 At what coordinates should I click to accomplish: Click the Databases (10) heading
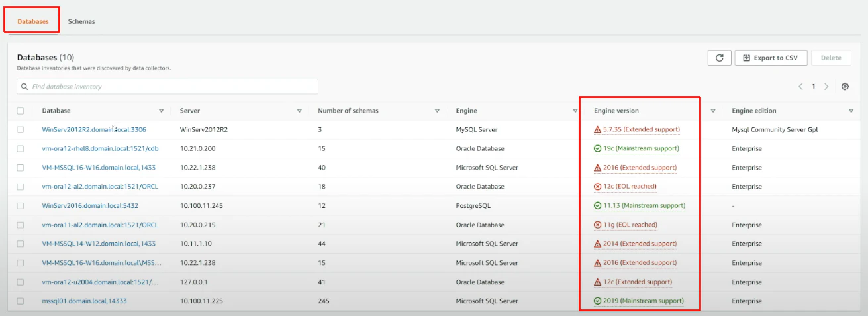pos(46,58)
